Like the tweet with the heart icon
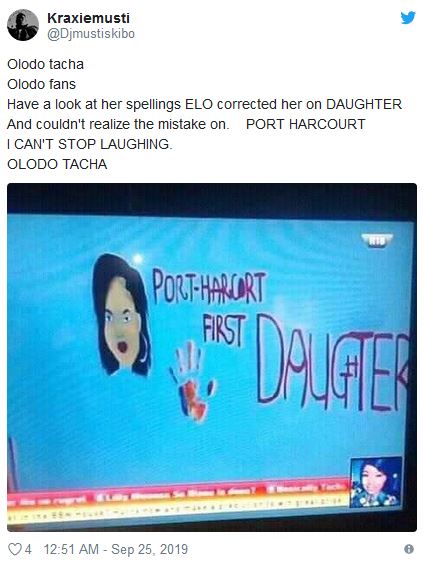 point(15,549)
